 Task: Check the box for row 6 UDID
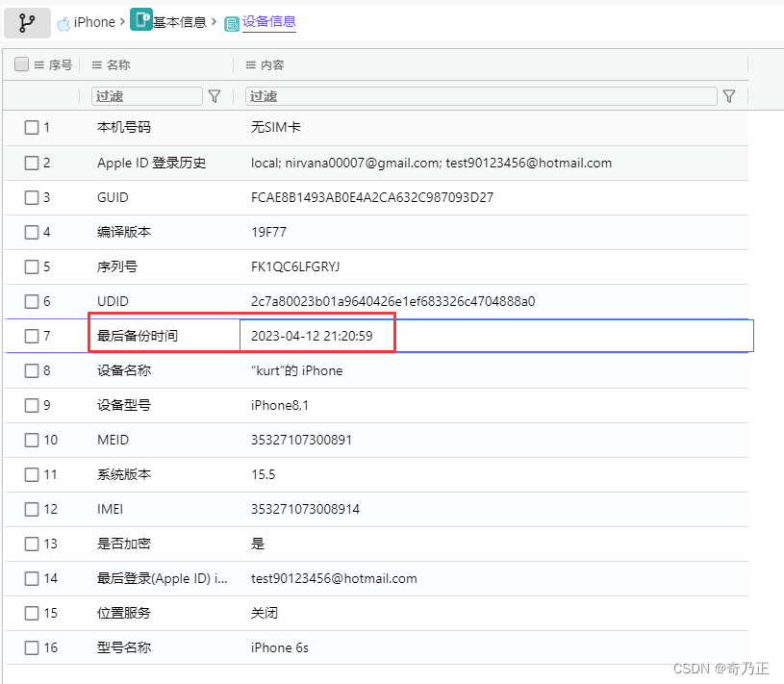pos(32,301)
